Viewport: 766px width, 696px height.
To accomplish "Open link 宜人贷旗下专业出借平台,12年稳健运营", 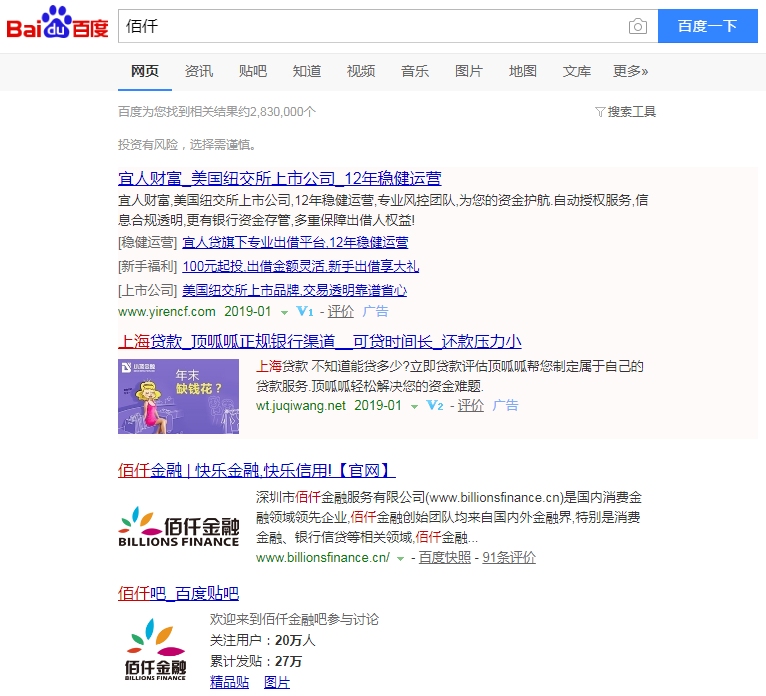I will (x=295, y=242).
